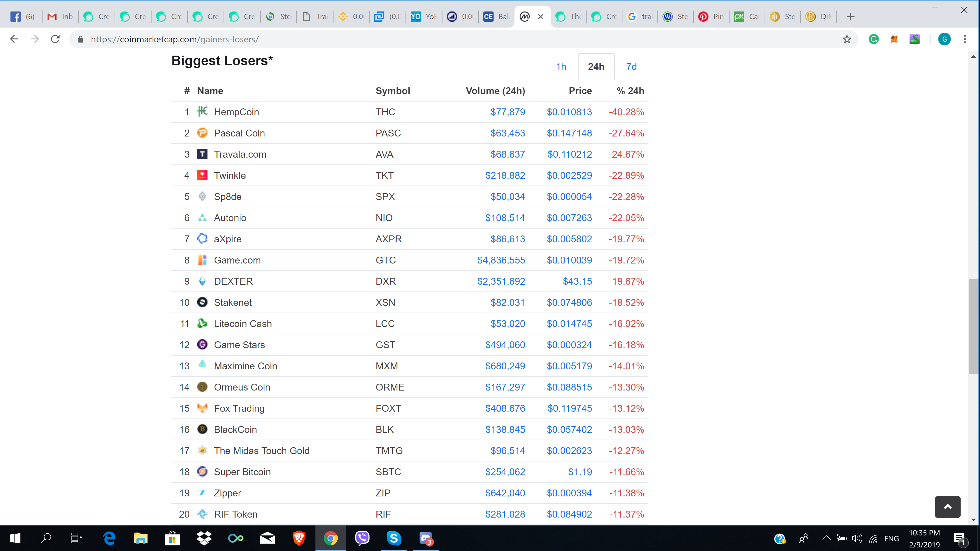The image size is (980, 551).
Task: Click the back-to-top arrow button
Action: [x=948, y=507]
